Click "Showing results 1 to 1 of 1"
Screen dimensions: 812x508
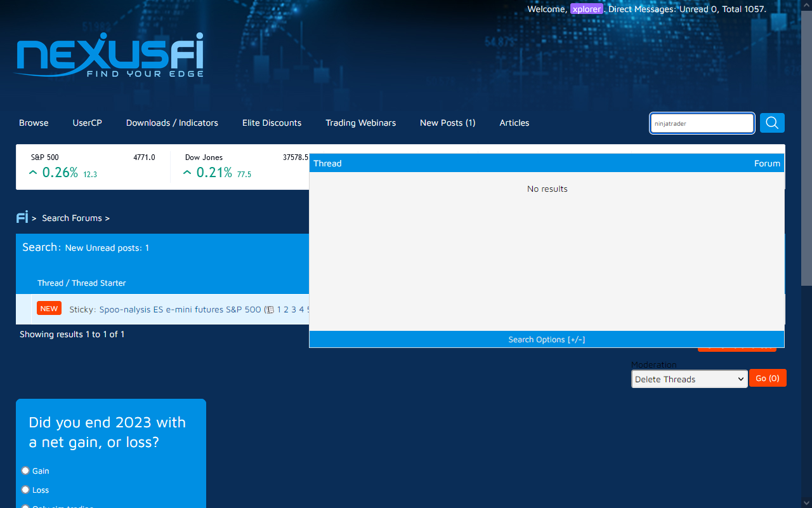tap(72, 334)
